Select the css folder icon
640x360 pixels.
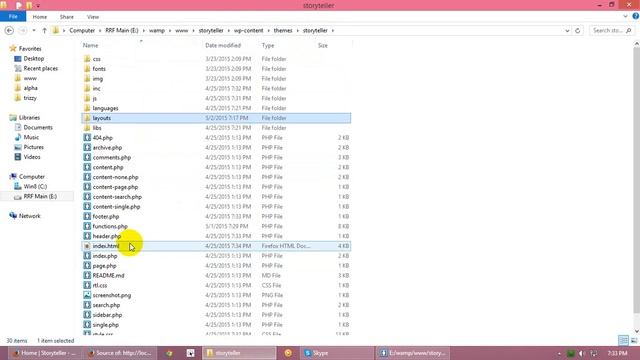(87, 59)
